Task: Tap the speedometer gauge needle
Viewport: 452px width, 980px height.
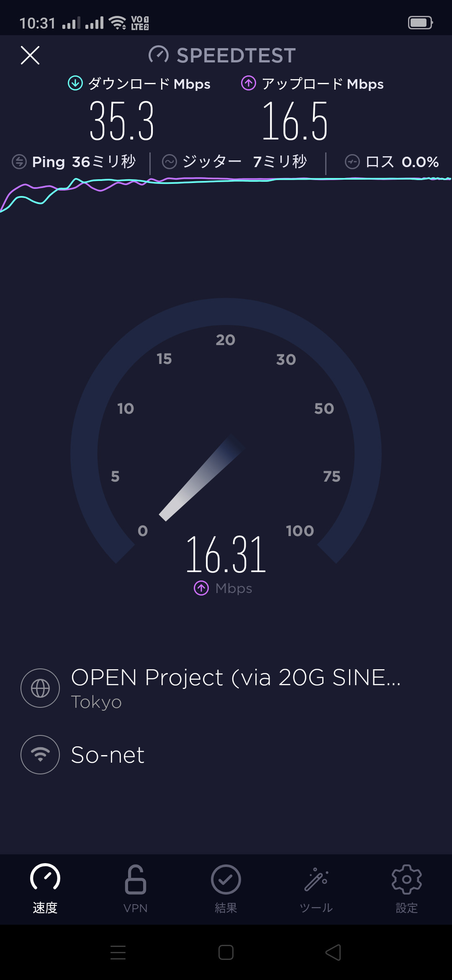Action: pyautogui.click(x=201, y=478)
